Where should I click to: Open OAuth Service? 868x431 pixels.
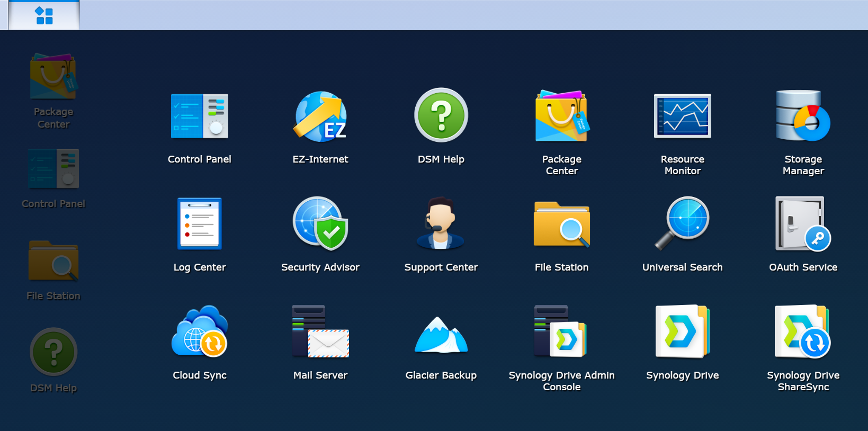803,223
